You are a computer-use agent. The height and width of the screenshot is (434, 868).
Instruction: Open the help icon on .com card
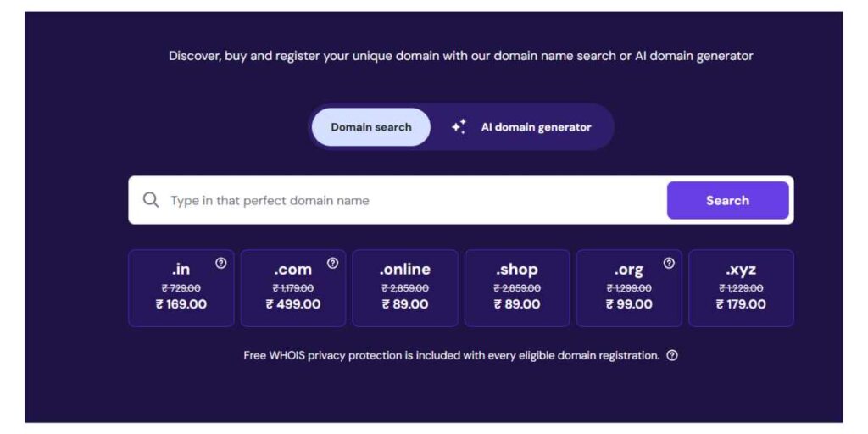point(333,263)
